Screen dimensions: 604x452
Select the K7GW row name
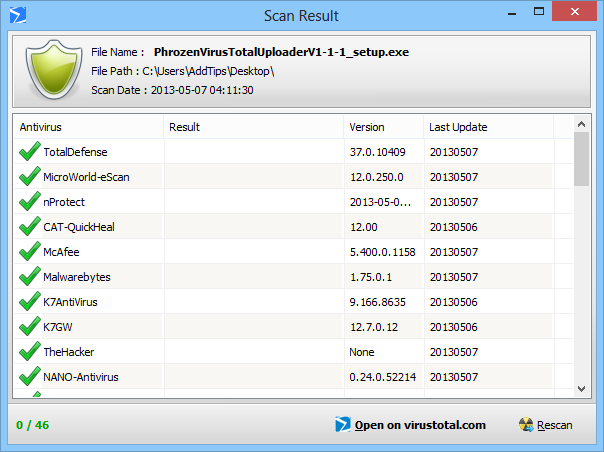pyautogui.click(x=58, y=327)
